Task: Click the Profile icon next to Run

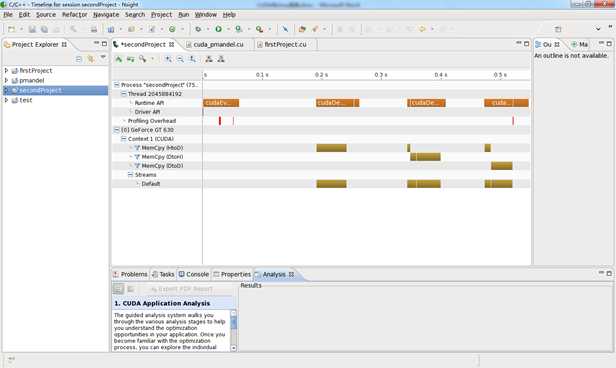Action: point(238,29)
